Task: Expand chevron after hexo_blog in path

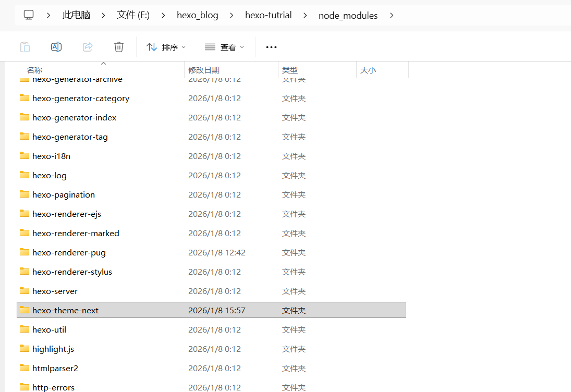Action: (230, 15)
